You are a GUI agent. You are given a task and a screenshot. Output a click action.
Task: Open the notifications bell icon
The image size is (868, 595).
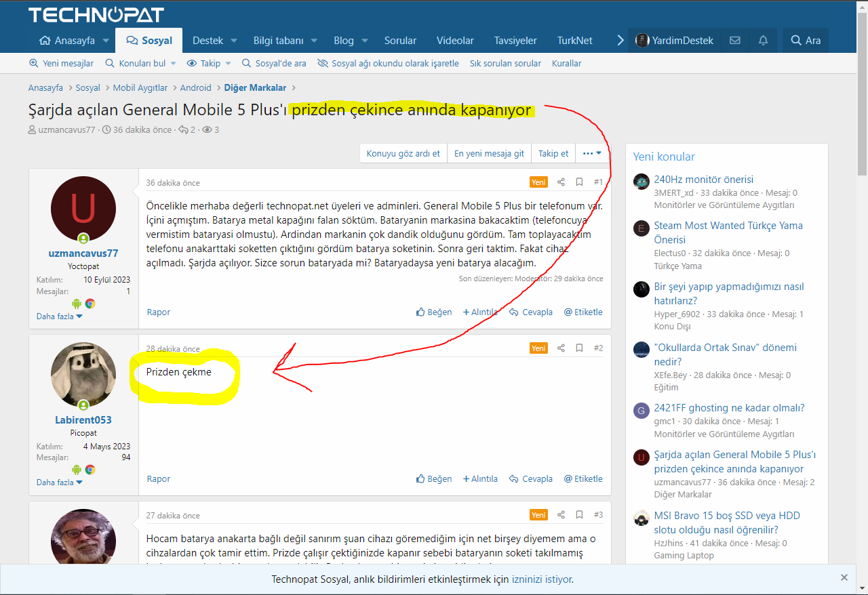click(763, 41)
